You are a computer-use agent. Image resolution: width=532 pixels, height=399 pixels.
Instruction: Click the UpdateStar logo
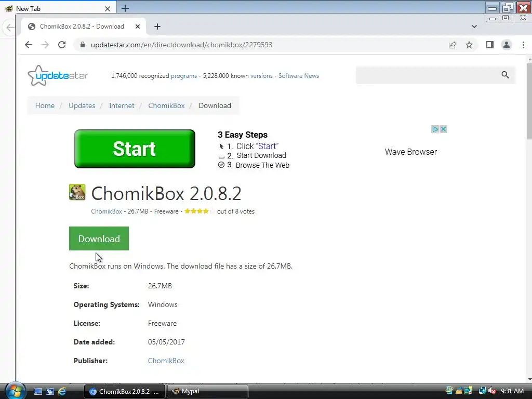(58, 75)
